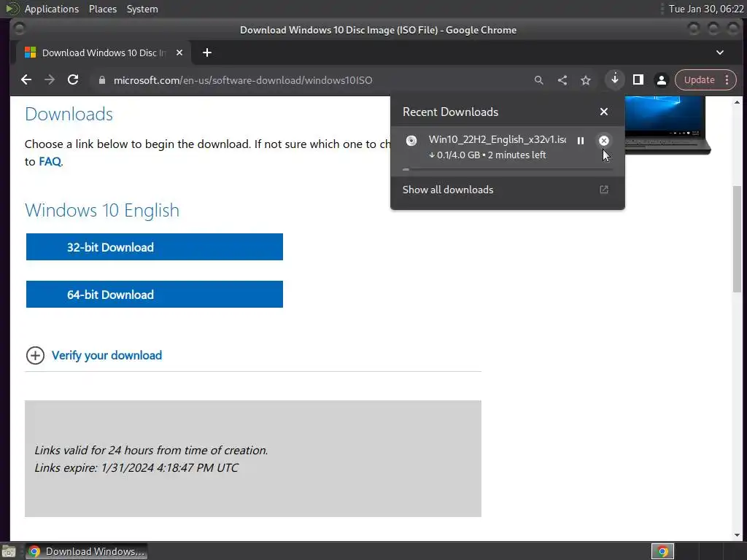Screen dimensions: 747x560
Task: Toggle the downloads toolbar icon
Action: (614, 79)
